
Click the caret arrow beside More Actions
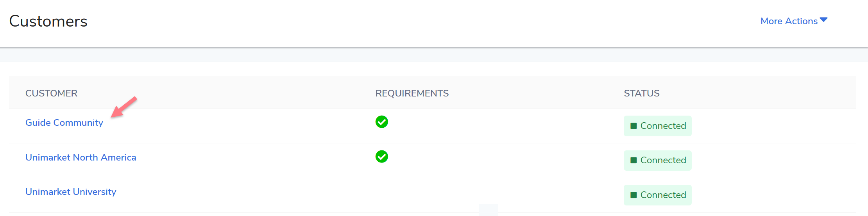coord(823,20)
